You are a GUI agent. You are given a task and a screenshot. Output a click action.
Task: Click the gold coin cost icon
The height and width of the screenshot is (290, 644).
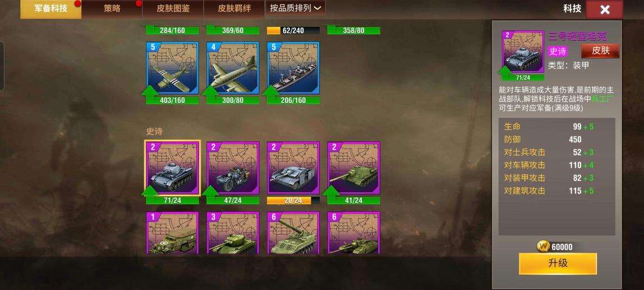click(x=543, y=246)
